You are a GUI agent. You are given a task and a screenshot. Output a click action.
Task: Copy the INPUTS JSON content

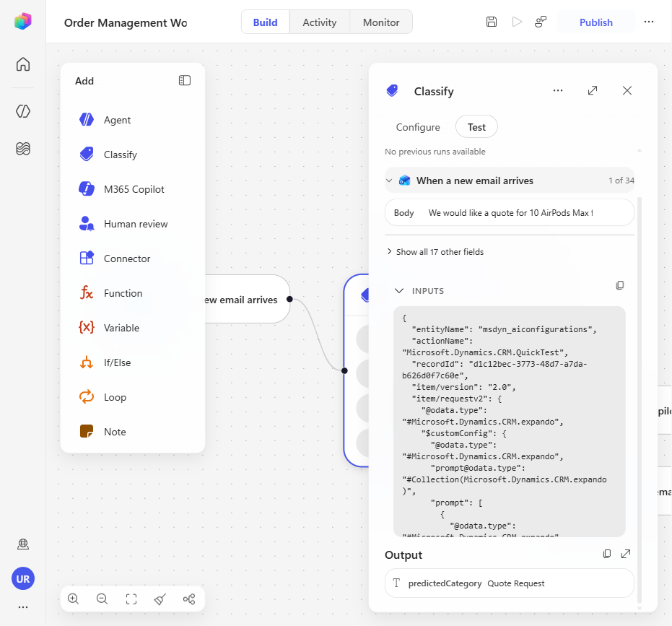620,285
